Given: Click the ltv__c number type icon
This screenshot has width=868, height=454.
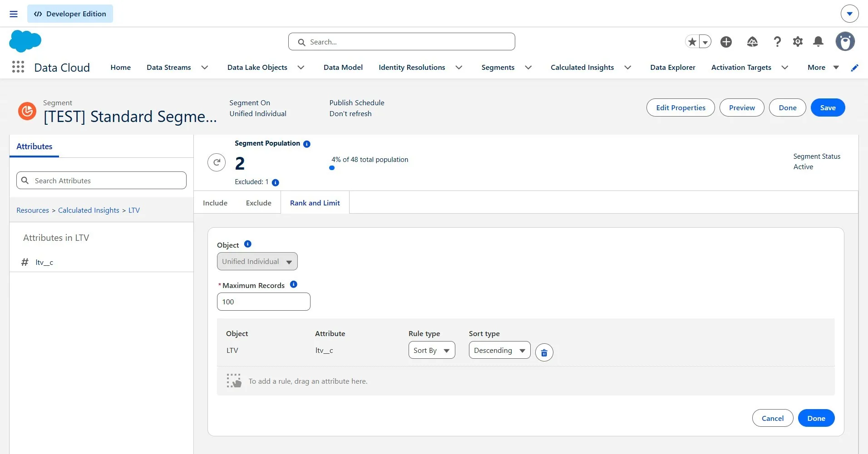Looking at the screenshot, I should click(x=25, y=262).
